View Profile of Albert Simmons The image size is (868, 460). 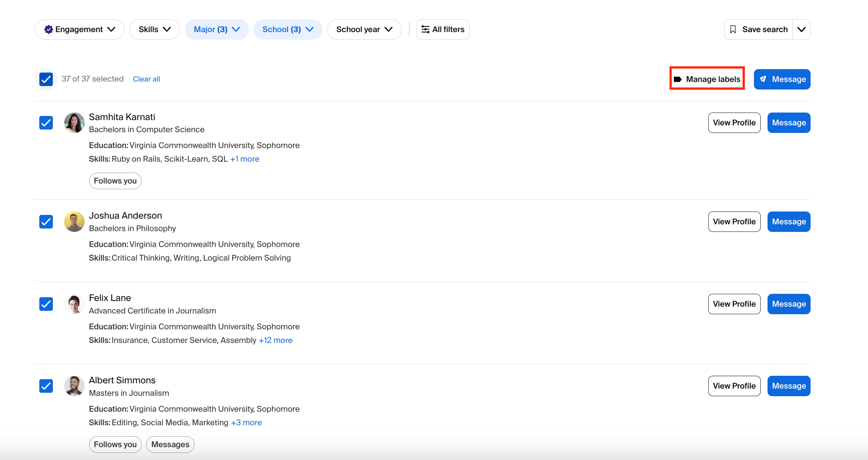pyautogui.click(x=734, y=386)
